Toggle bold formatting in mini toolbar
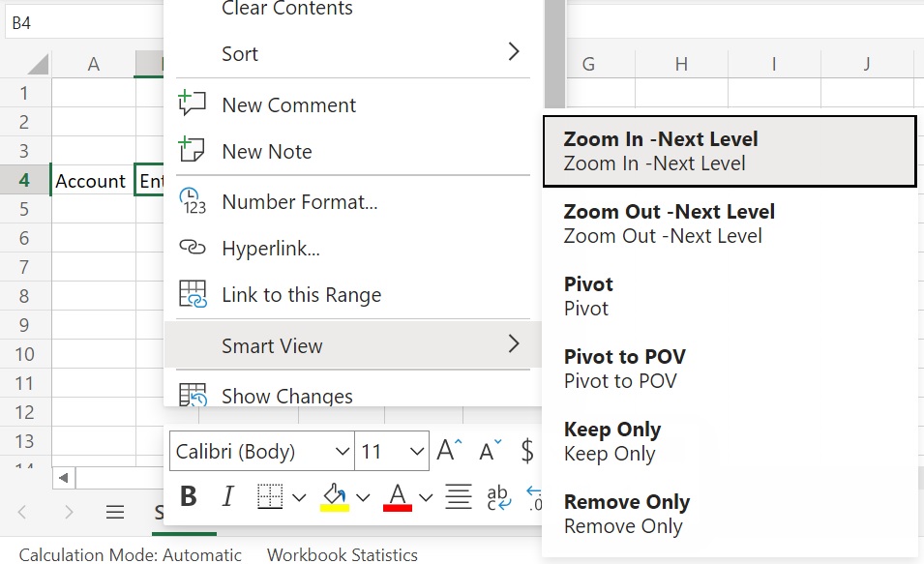This screenshot has width=924, height=564. point(189,497)
